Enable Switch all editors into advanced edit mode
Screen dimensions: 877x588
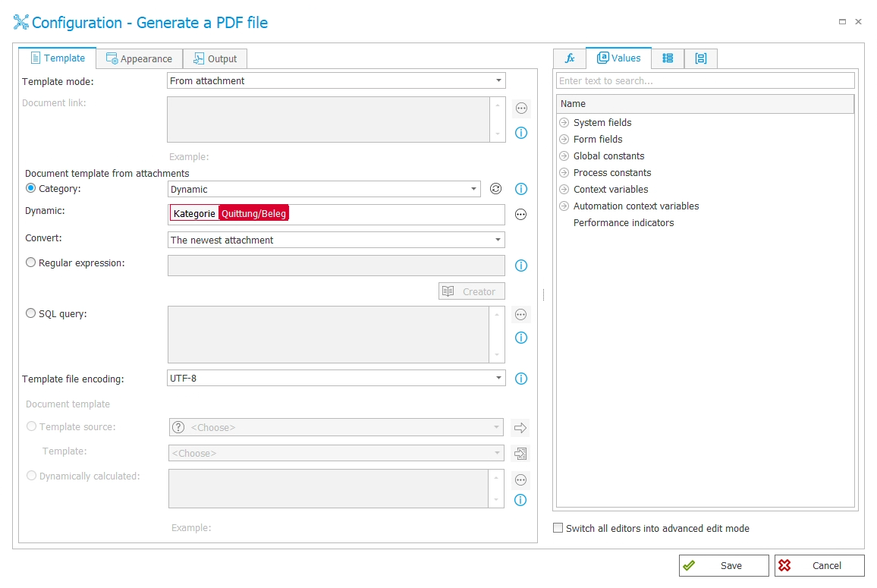coord(558,528)
